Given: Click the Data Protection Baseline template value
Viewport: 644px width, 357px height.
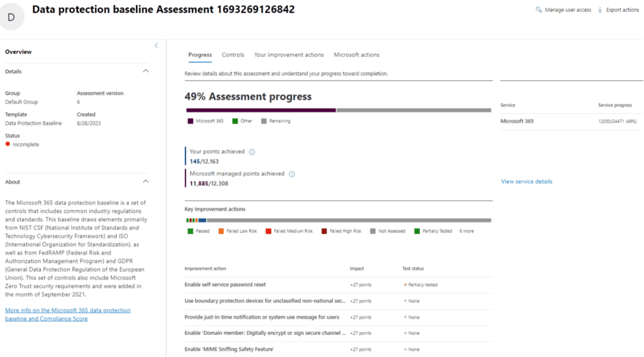Looking at the screenshot, I should [33, 123].
